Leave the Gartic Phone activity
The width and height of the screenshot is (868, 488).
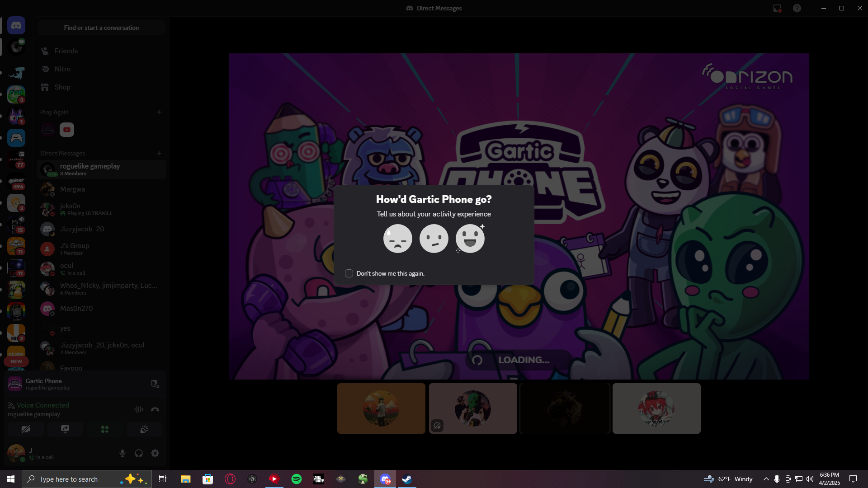pos(155,384)
